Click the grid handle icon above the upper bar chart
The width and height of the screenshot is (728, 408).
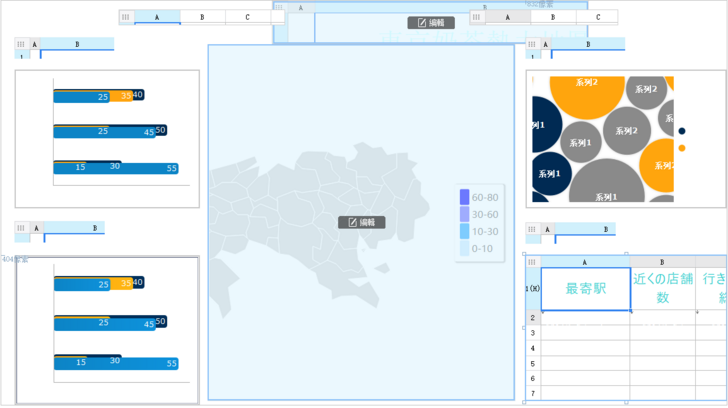point(21,44)
